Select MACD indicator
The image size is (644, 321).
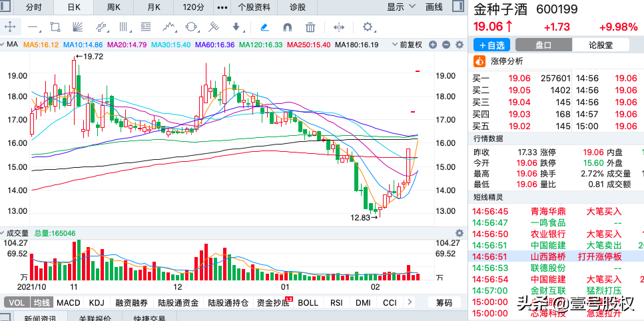tap(69, 303)
